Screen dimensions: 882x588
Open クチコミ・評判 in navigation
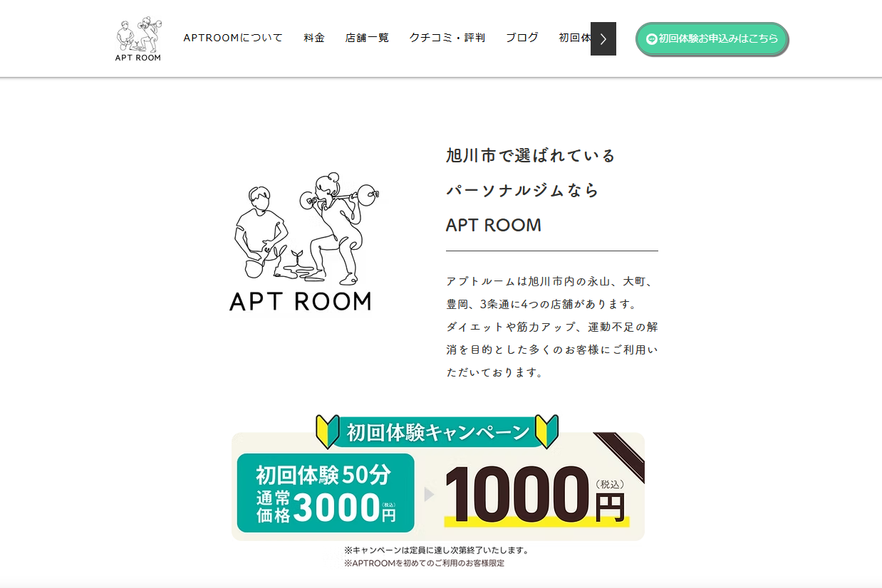coord(447,38)
